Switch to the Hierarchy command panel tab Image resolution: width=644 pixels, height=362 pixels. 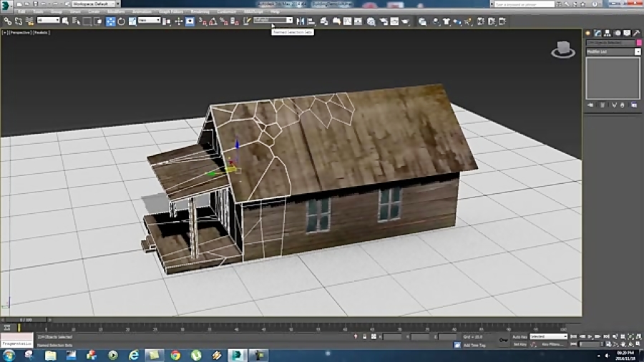pyautogui.click(x=607, y=33)
